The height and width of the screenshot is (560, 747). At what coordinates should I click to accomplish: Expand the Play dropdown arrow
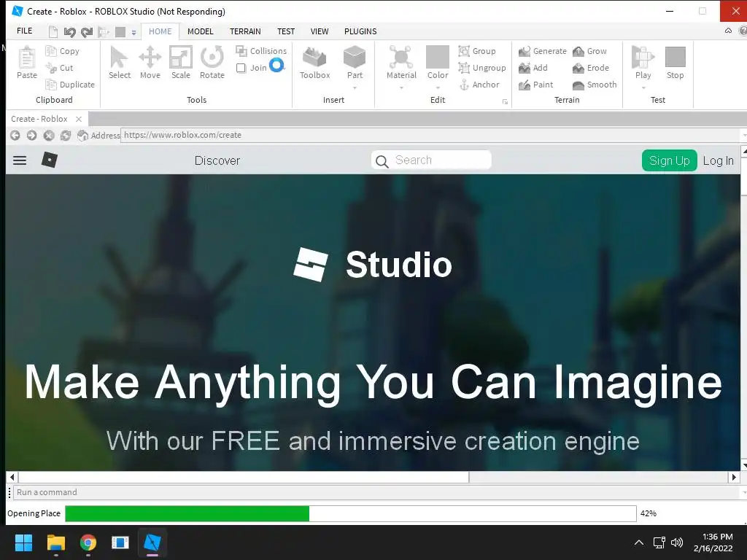click(x=643, y=87)
